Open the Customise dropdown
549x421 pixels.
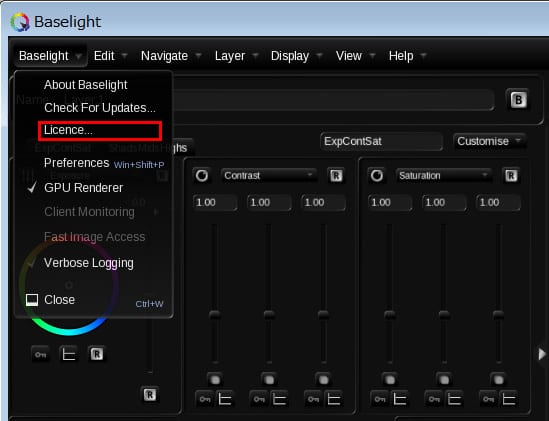[x=489, y=141]
